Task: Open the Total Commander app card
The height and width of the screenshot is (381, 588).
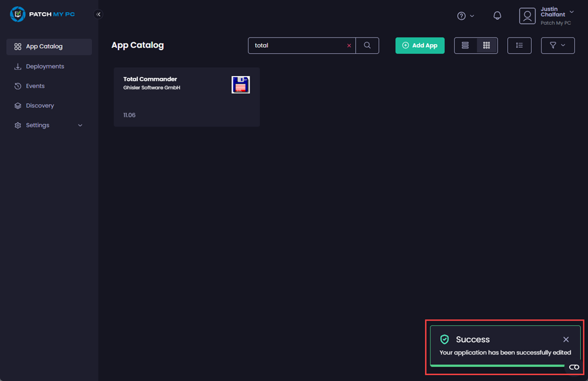Action: click(186, 97)
